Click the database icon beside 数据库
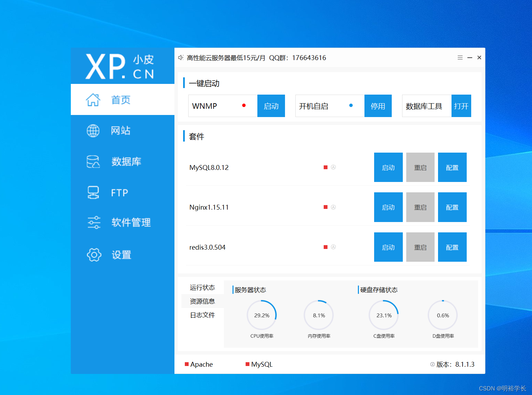The image size is (532, 395). pos(93,161)
